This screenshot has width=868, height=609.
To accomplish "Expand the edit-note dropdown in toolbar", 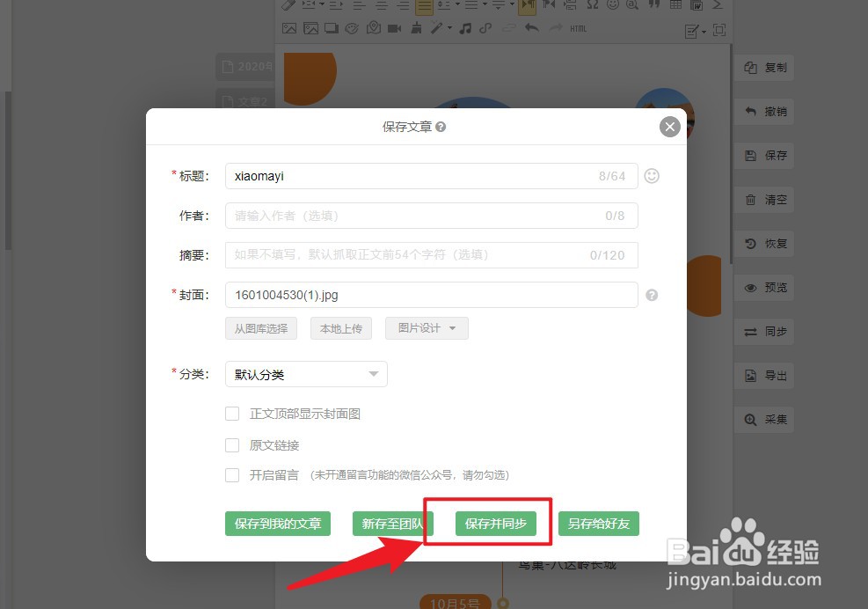I will coord(704,31).
